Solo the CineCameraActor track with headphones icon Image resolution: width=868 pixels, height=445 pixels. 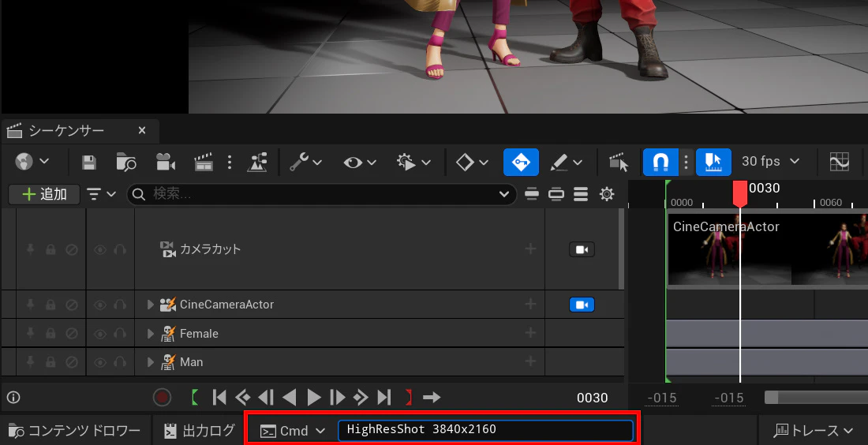(x=120, y=305)
